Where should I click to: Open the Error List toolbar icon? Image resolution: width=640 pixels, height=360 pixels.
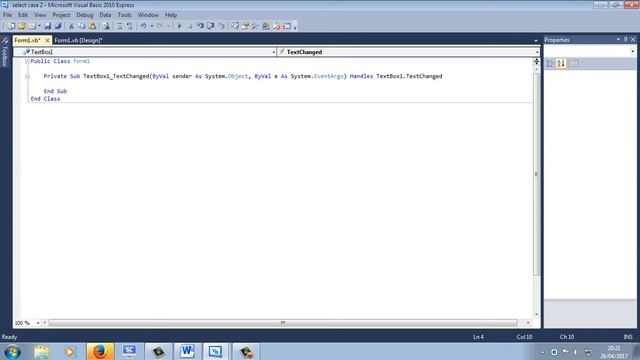[x=276, y=26]
